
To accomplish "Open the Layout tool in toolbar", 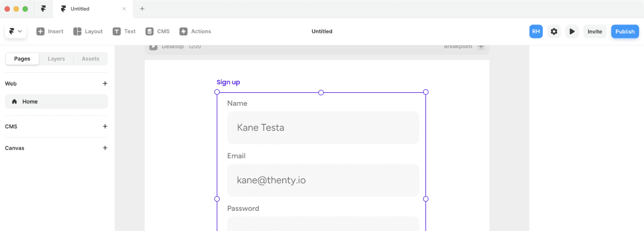I will tap(88, 32).
